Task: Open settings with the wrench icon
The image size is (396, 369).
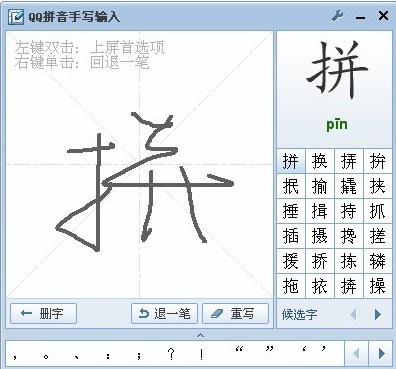Action: [x=338, y=15]
